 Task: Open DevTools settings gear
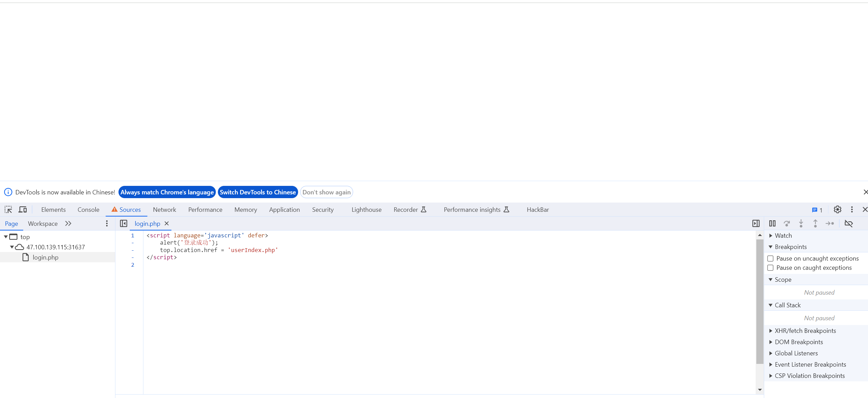838,209
